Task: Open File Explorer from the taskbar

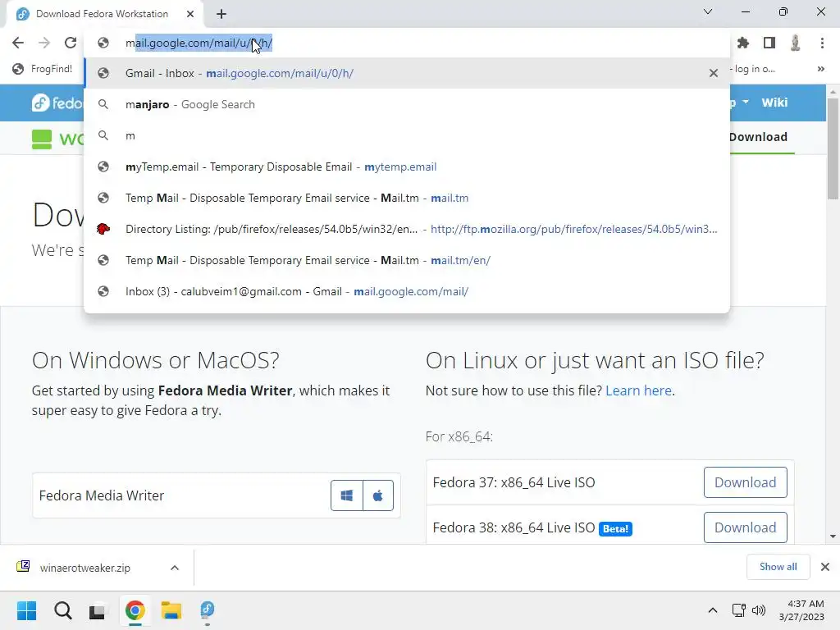Action: [x=171, y=610]
